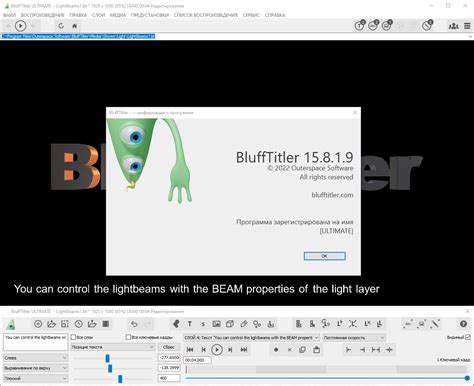
Task: Copy the current keyframe
Action: [303, 350]
